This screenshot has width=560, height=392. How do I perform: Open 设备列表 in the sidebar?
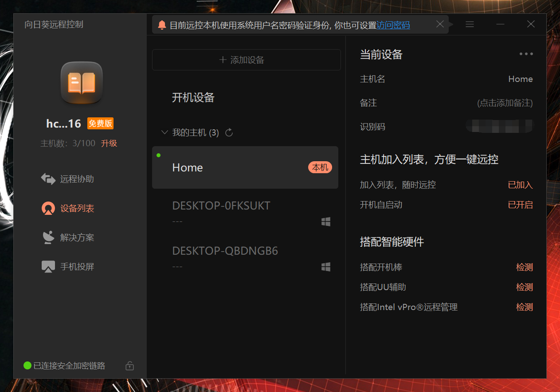point(77,209)
